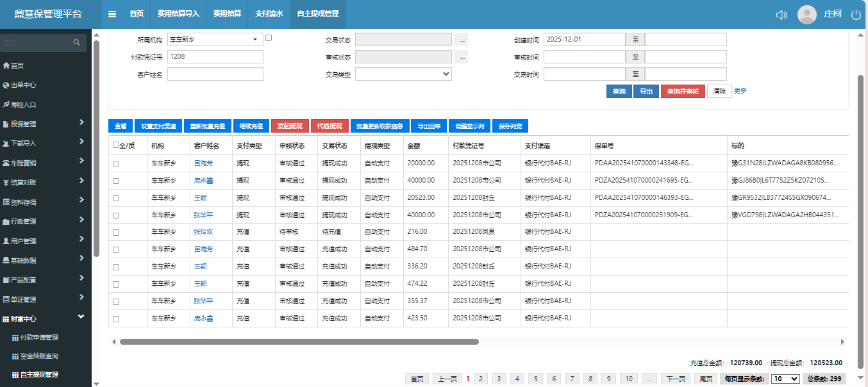Open the 每页显示条数 page size dropdown
The width and height of the screenshot is (868, 387).
[785, 379]
